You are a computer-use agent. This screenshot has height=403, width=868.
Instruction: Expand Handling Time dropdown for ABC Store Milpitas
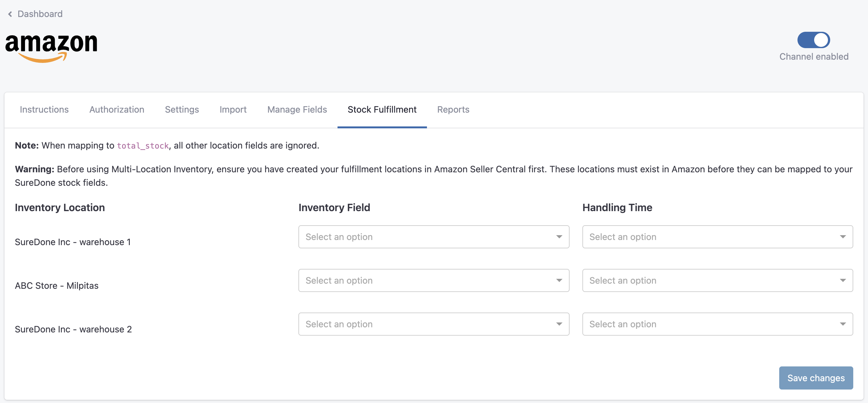coord(717,280)
